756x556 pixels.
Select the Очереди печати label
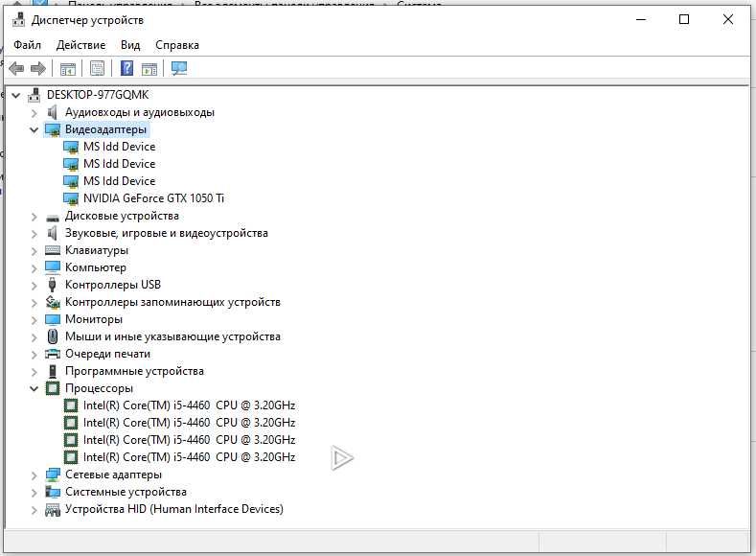(x=107, y=354)
